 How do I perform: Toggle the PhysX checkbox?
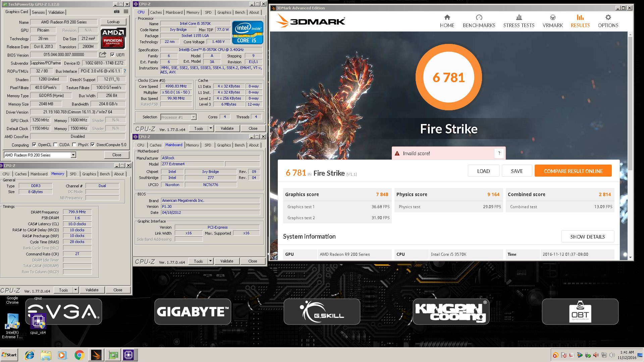click(x=74, y=145)
